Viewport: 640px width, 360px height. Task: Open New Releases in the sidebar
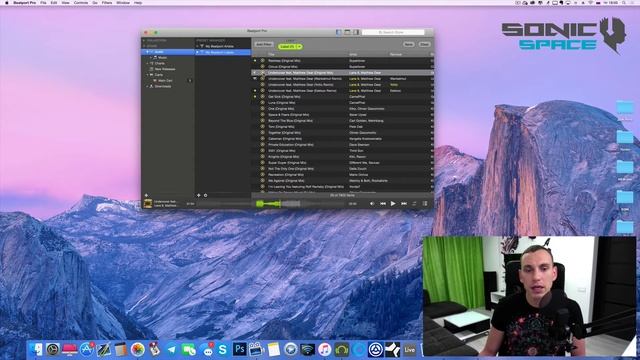[x=165, y=69]
